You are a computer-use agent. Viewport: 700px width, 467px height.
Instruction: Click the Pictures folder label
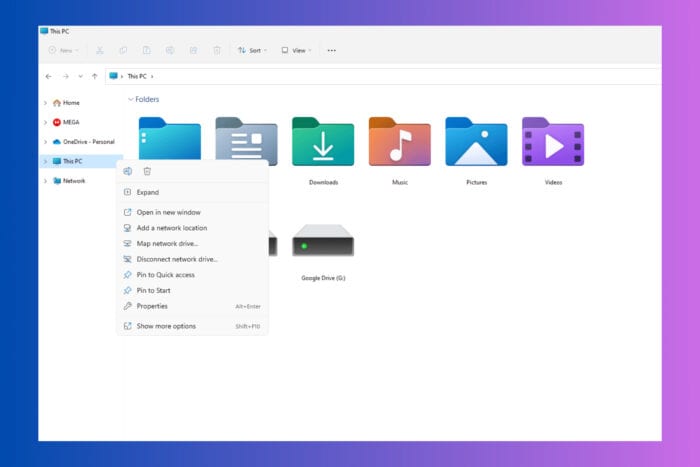[x=476, y=182]
